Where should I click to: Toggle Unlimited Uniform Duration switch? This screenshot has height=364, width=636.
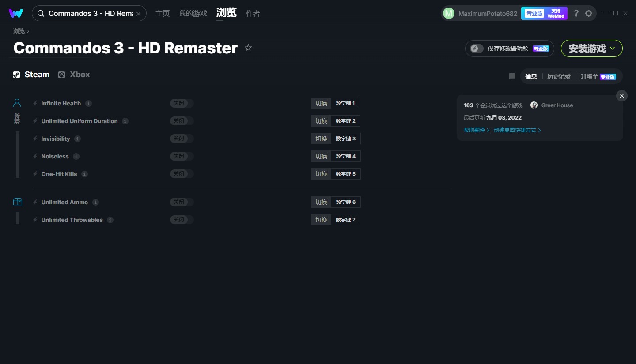[x=182, y=121]
